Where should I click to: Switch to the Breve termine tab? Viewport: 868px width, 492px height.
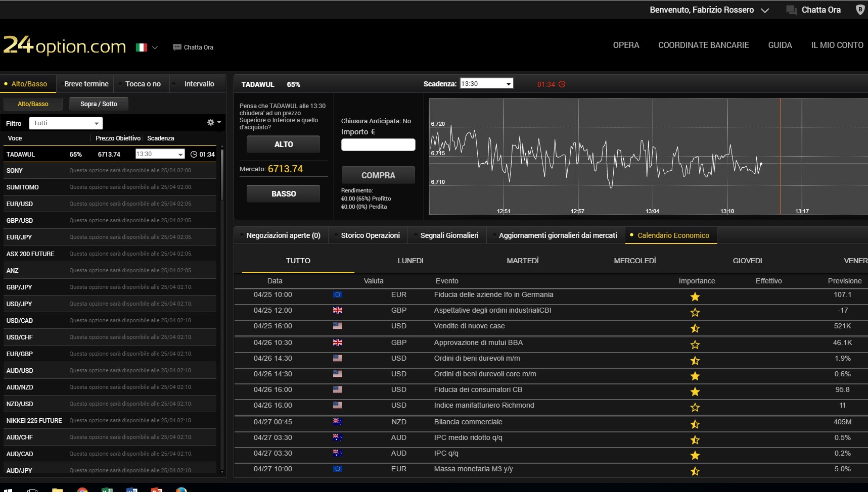click(86, 84)
